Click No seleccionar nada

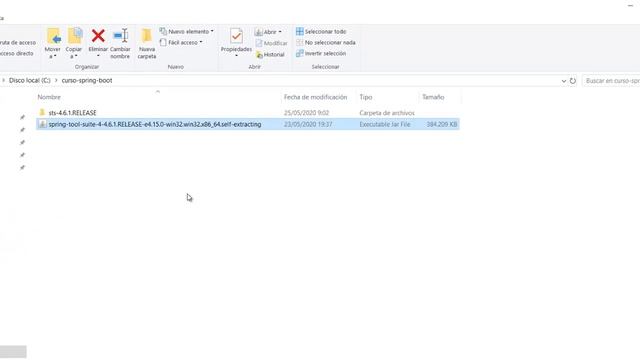click(x=325, y=42)
